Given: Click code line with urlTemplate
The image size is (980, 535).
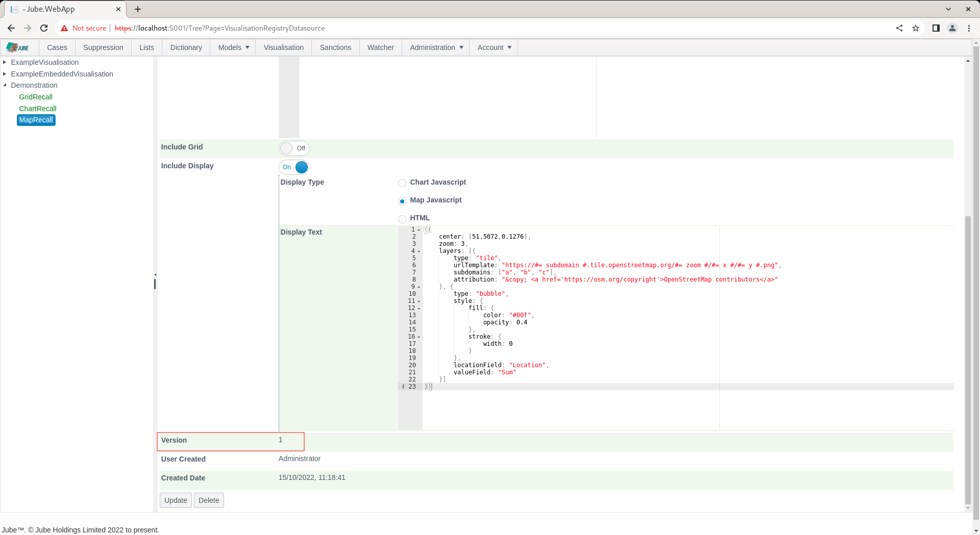Looking at the screenshot, I should (617, 265).
